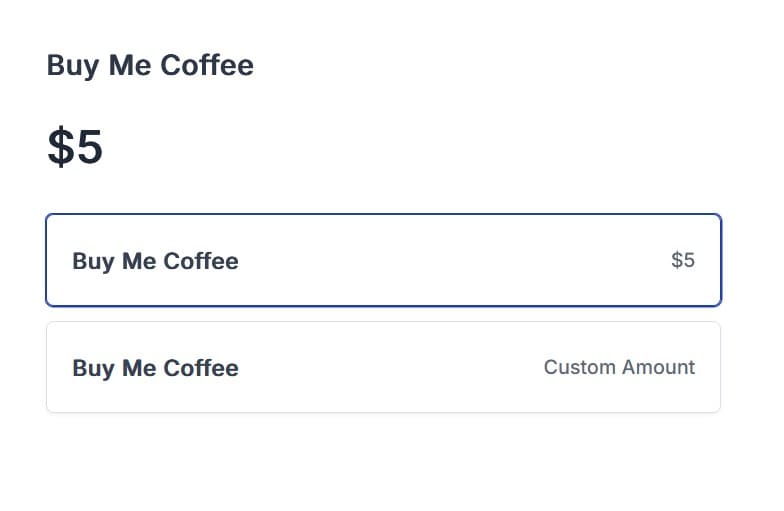The width and height of the screenshot is (784, 511).
Task: Click the large $5 price heading
Action: click(75, 147)
